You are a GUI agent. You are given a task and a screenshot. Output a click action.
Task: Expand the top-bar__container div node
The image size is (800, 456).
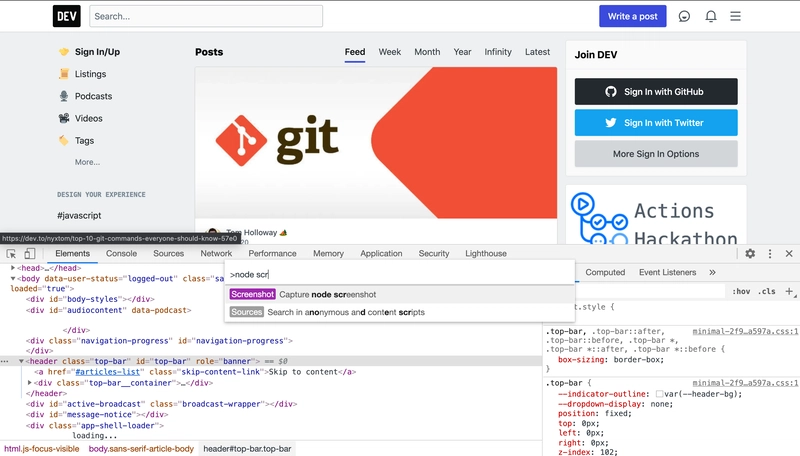pyautogui.click(x=30, y=383)
